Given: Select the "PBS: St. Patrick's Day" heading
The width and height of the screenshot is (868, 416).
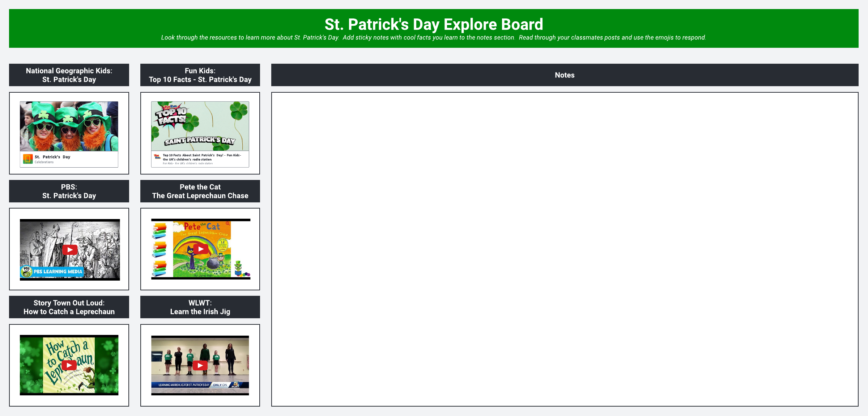Looking at the screenshot, I should tap(69, 191).
